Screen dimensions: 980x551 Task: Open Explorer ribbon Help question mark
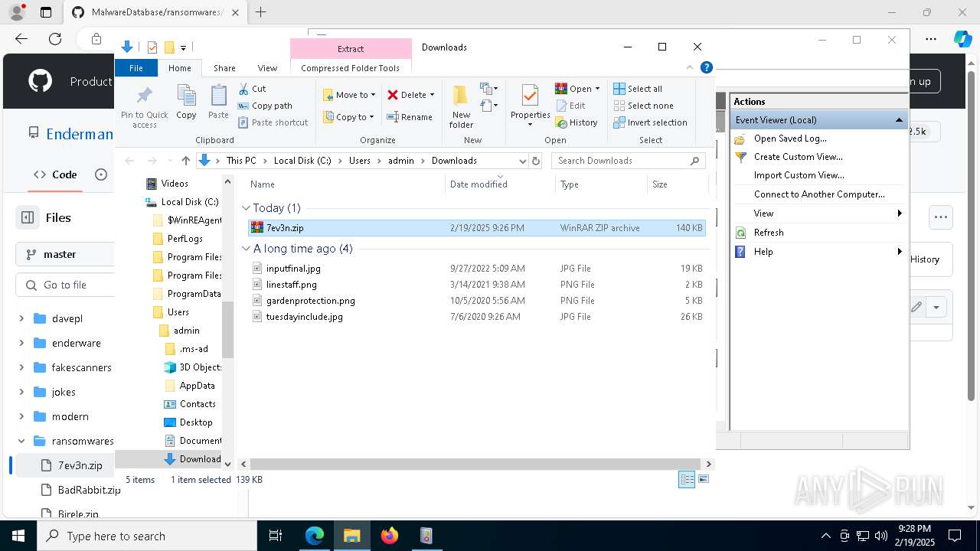click(707, 67)
